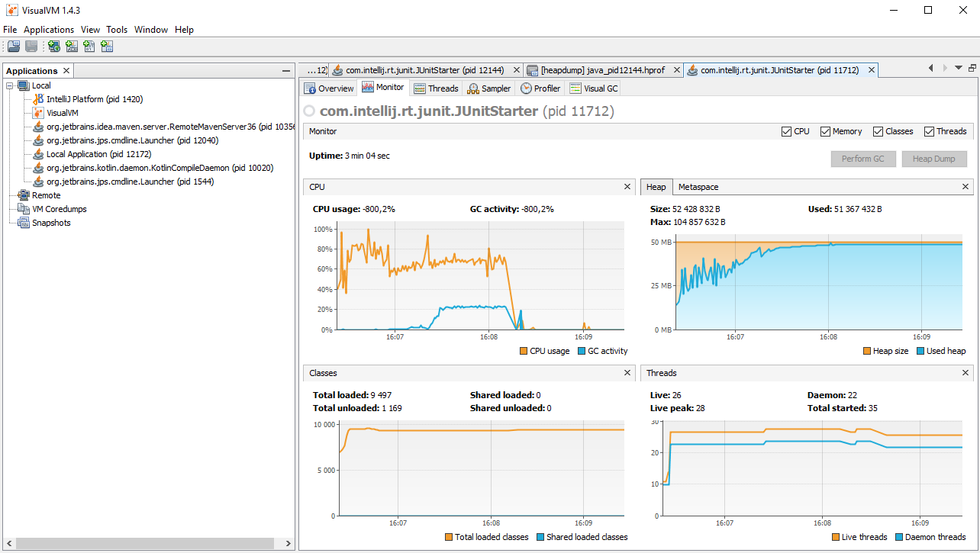Switch to the Sampler tab
This screenshot has height=553, width=980.
pyautogui.click(x=489, y=88)
